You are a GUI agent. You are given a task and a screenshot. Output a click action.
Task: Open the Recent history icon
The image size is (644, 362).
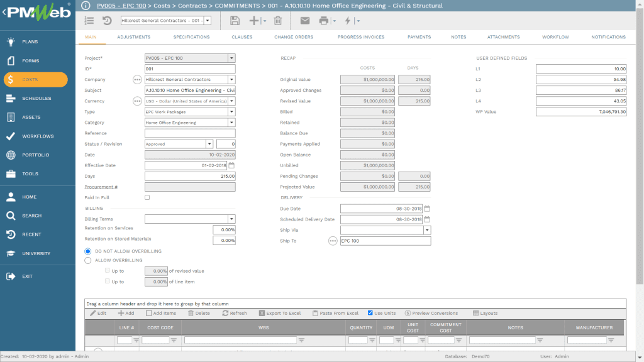(x=11, y=234)
